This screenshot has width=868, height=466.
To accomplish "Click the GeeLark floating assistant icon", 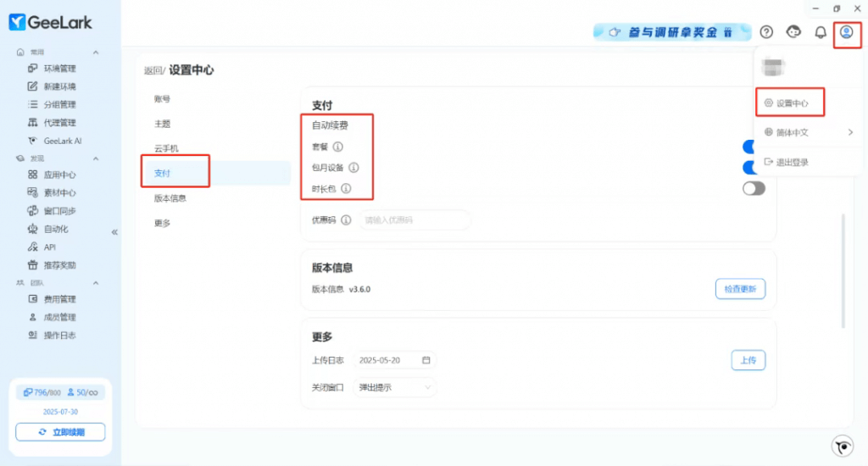I will pyautogui.click(x=842, y=447).
